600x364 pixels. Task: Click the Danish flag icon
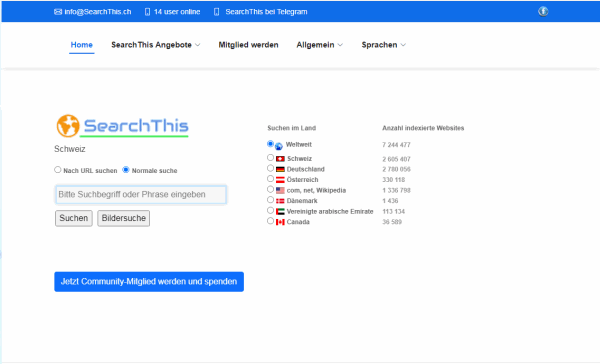[280, 201]
